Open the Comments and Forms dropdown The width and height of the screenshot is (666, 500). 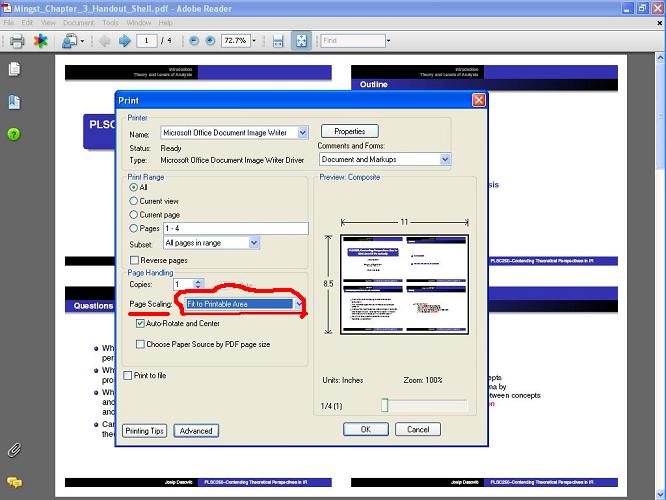445,159
